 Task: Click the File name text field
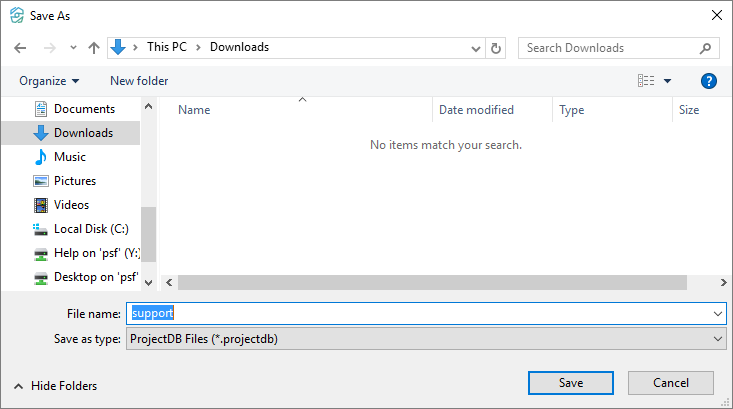[420, 314]
